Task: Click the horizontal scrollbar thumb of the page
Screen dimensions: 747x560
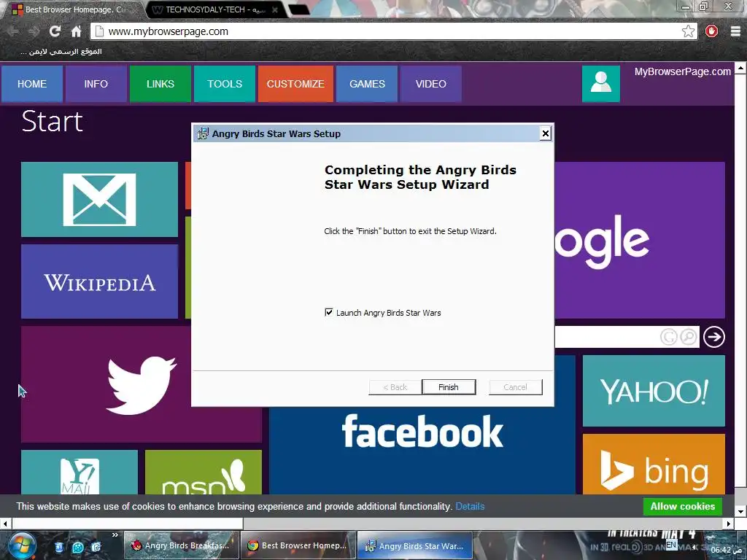Action: 128,524
